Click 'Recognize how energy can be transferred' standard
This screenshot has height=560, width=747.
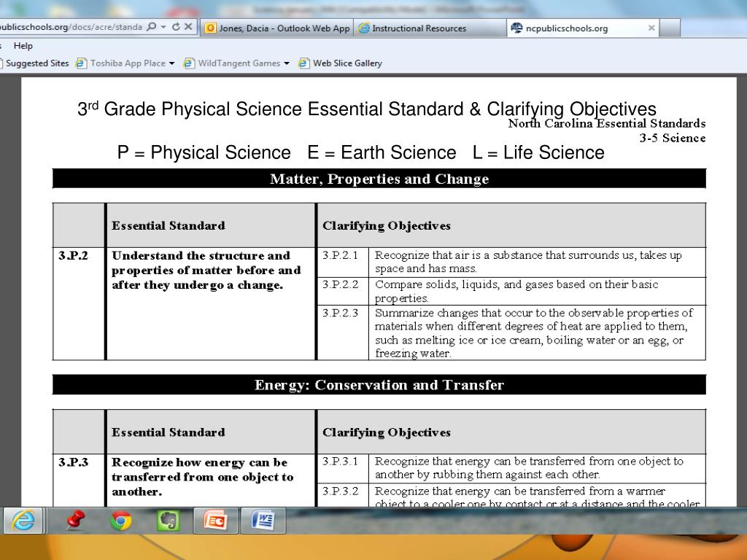coord(203,477)
